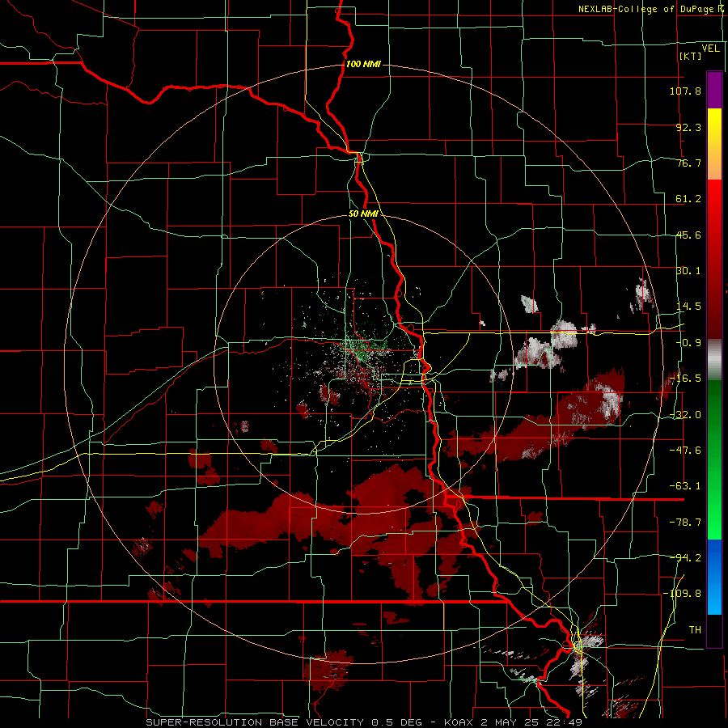Pick the yellow-orange segment of the color bar
The height and width of the screenshot is (728, 728).
pyautogui.click(x=714, y=144)
